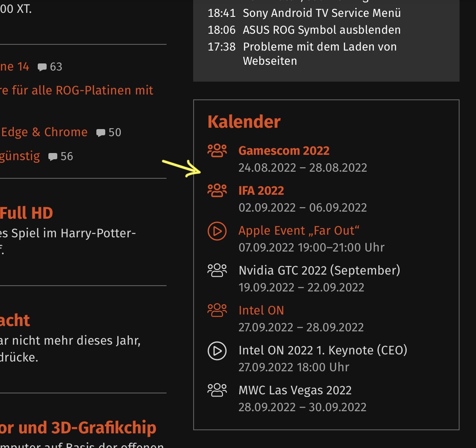476x448 pixels.
Task: Open the 50 comments count
Action: tap(115, 133)
